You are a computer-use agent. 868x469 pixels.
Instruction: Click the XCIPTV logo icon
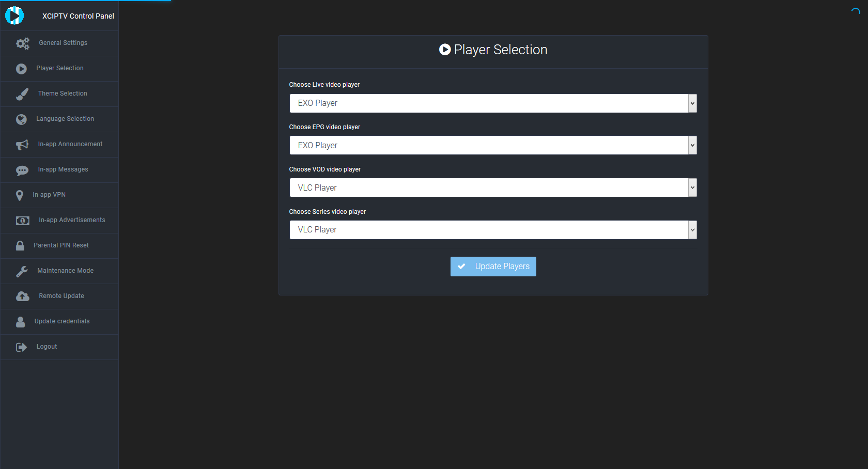[14, 15]
